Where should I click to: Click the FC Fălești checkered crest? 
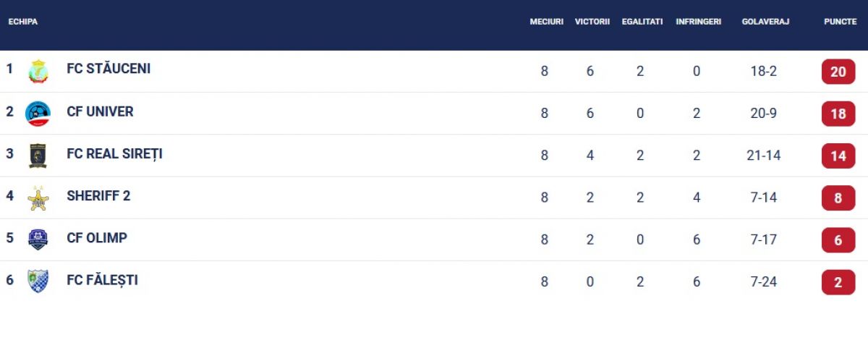click(x=38, y=281)
